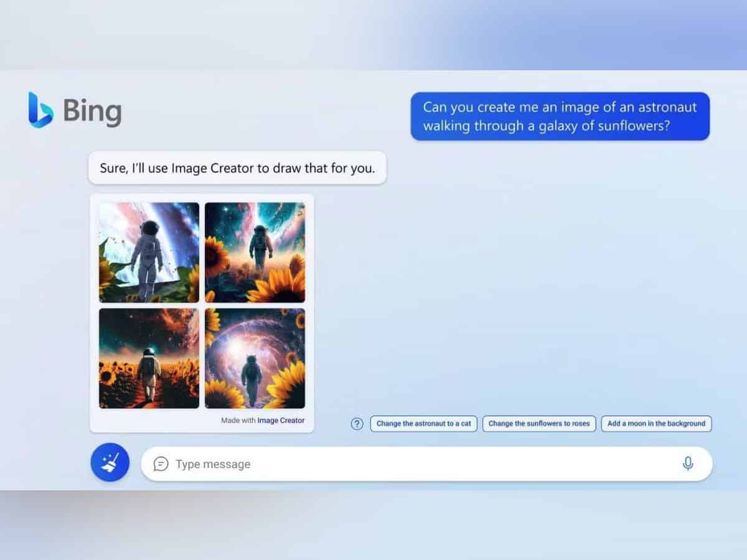Choose 'Change the sunflowers to roses' suggestion
The image size is (747, 560).
(x=538, y=424)
